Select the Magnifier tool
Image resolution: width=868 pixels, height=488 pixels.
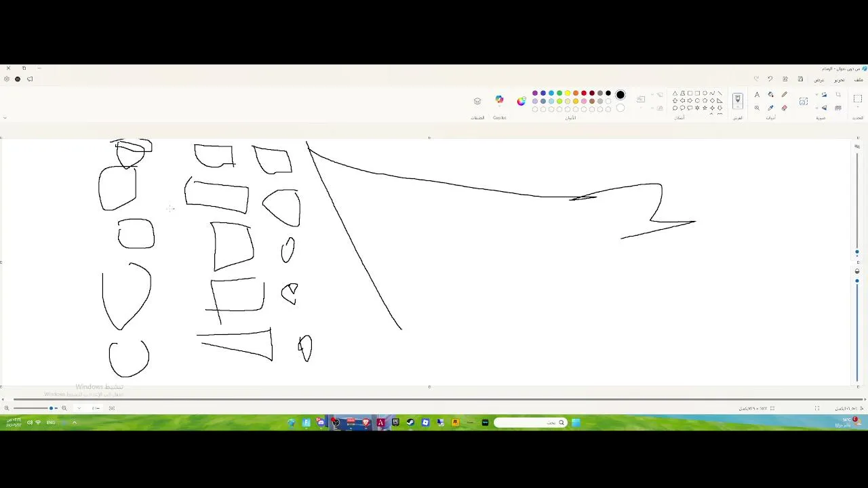(x=757, y=108)
